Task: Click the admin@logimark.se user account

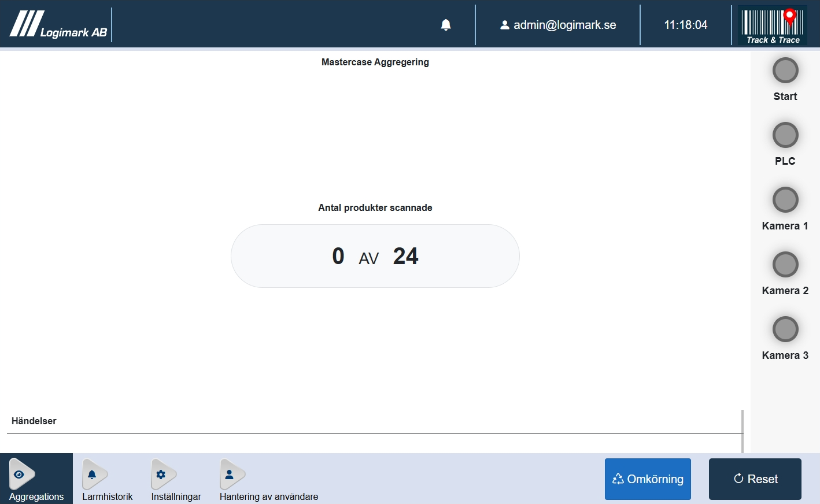Action: (558, 25)
